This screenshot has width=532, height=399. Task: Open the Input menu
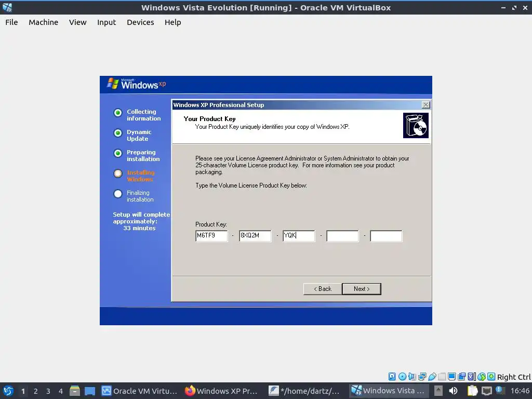click(107, 22)
